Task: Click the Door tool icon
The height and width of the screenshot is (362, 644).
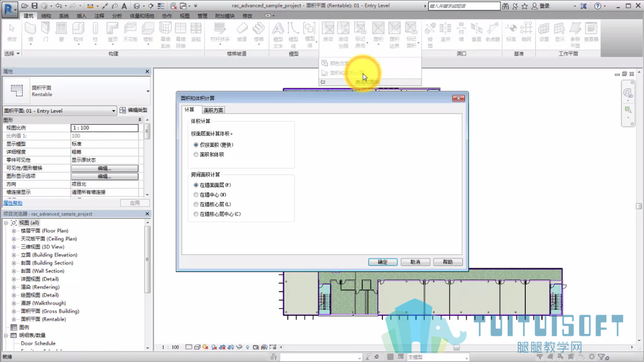Action: coord(46,32)
